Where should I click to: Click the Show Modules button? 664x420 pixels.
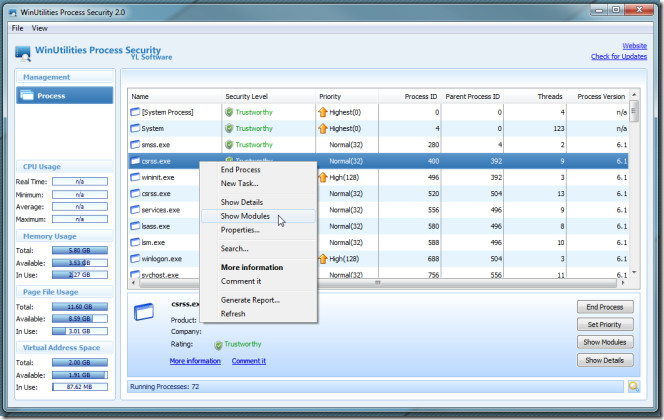coord(605,342)
